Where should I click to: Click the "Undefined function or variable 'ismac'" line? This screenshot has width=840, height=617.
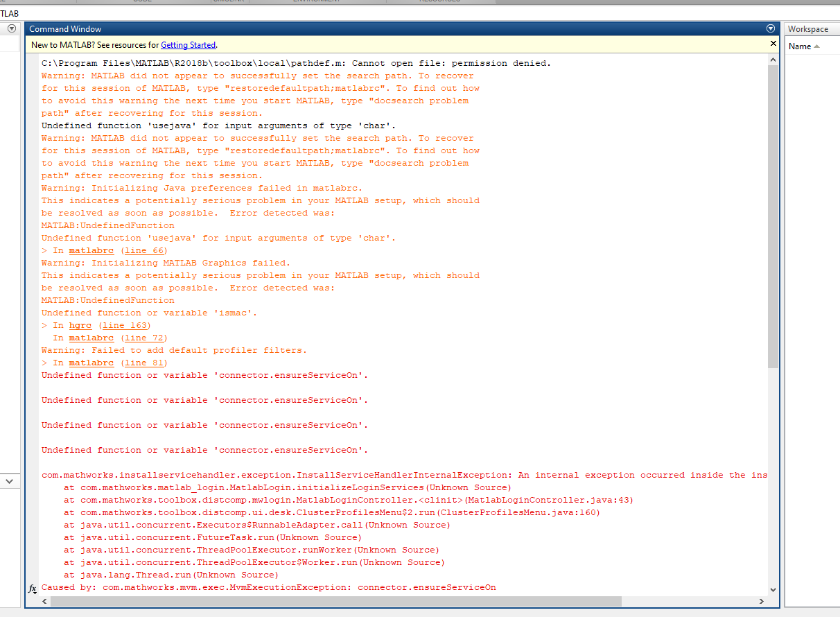coord(149,313)
